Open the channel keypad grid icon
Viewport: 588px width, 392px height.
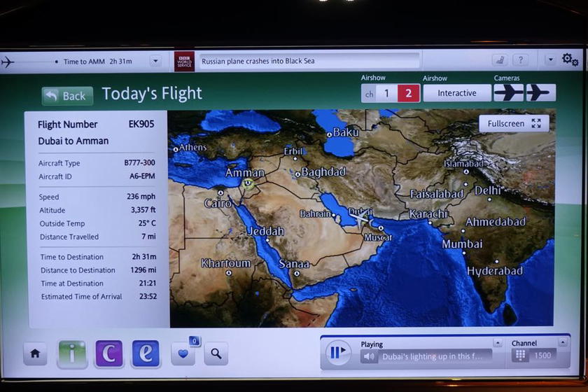[x=521, y=355]
